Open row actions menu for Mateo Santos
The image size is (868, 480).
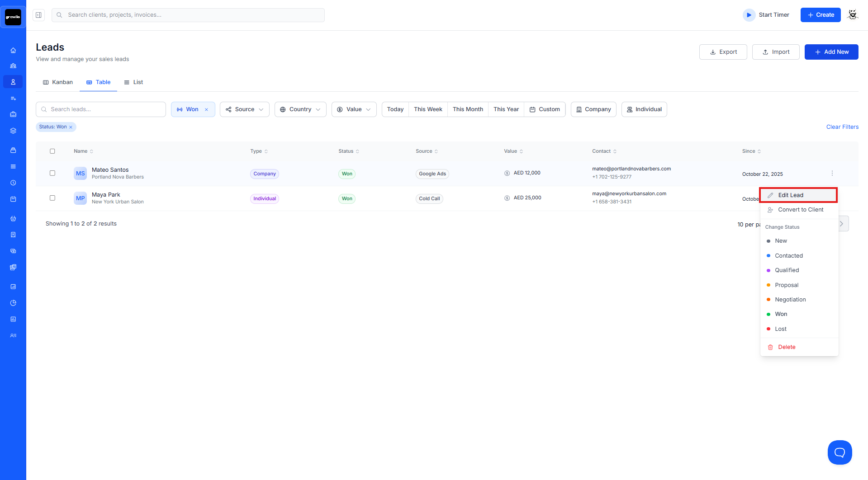point(832,173)
